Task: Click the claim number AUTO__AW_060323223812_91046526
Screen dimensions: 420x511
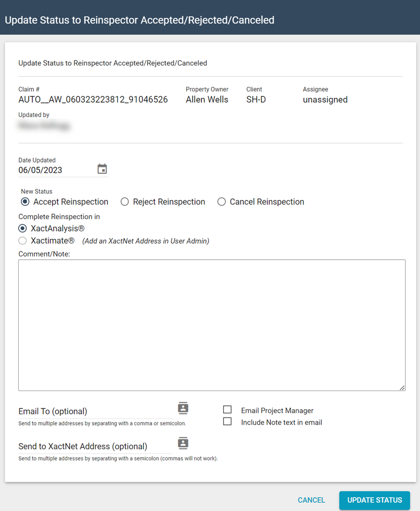Action: [93, 99]
